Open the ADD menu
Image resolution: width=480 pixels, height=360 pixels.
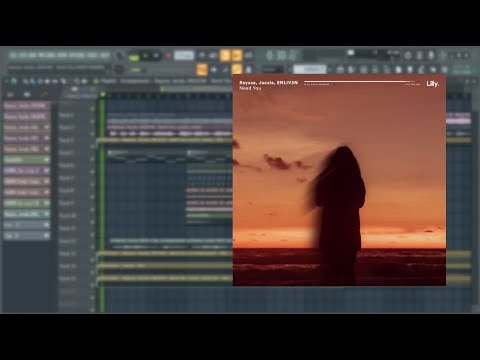click(x=32, y=55)
